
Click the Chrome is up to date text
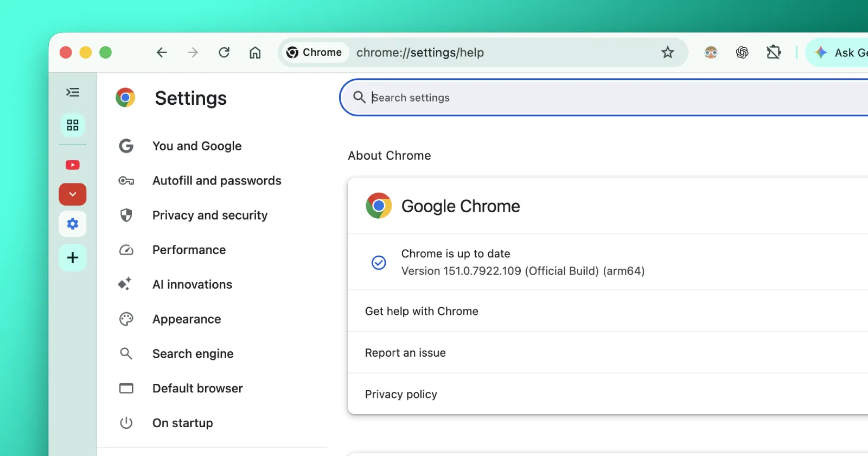[x=456, y=254]
